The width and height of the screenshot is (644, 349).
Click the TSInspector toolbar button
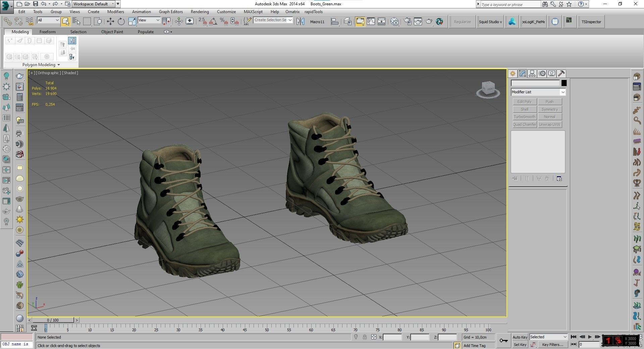(x=591, y=22)
